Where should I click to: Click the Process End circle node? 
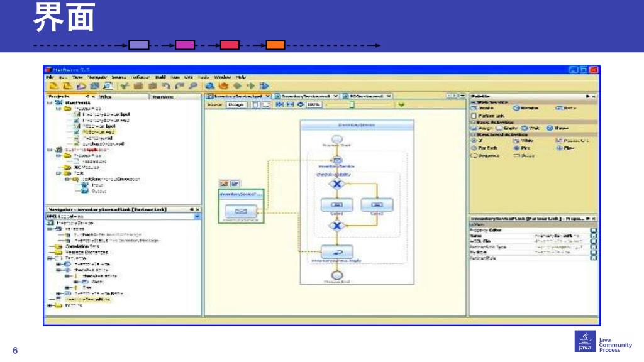click(x=337, y=275)
